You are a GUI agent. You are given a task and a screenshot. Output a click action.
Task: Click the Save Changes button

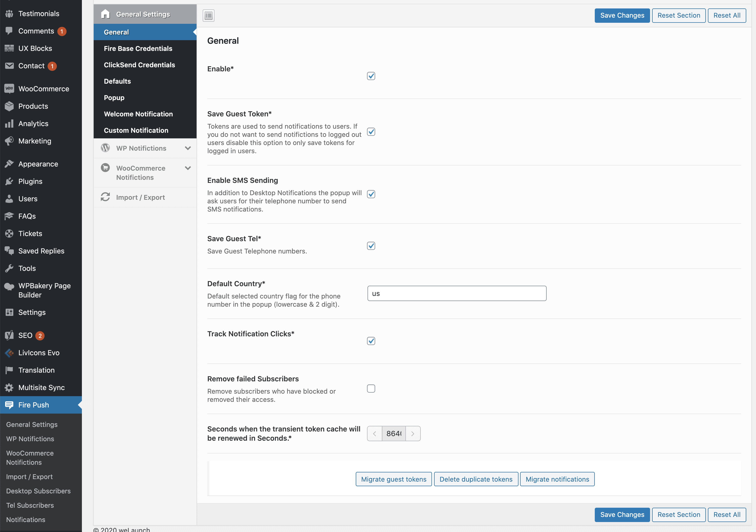[622, 15]
